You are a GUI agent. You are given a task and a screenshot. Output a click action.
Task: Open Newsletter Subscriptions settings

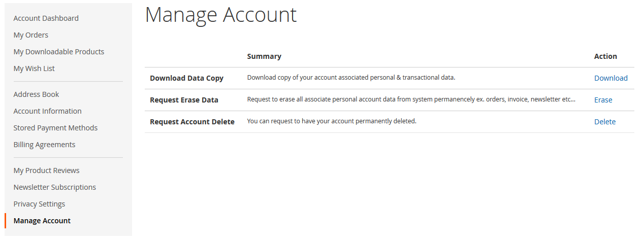tap(54, 187)
